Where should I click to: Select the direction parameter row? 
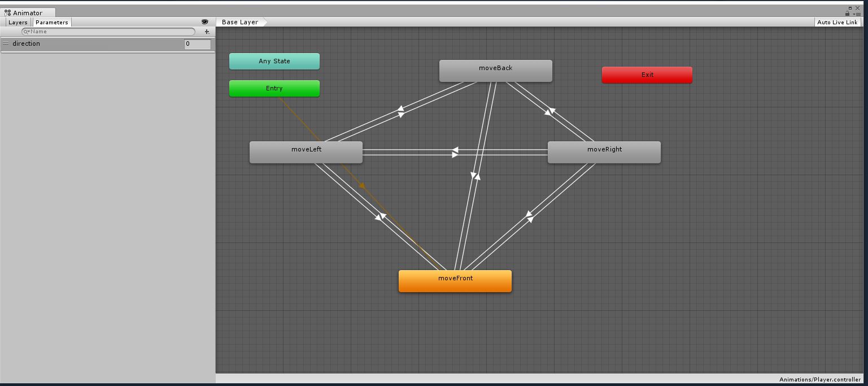(107, 44)
